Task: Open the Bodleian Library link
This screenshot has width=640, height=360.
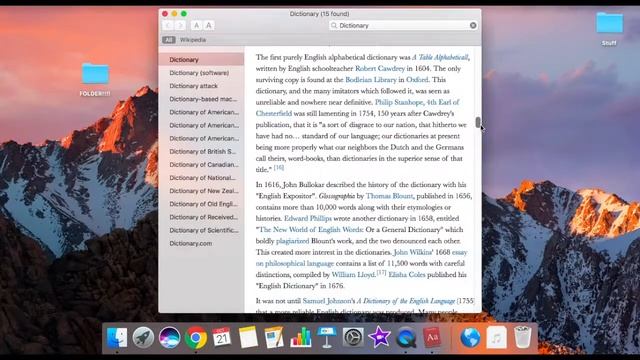Action: [x=371, y=80]
